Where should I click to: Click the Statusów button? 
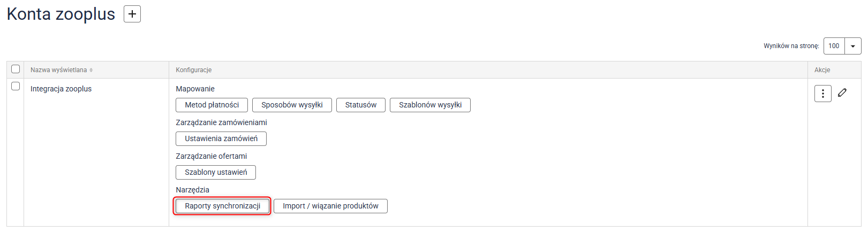point(360,105)
